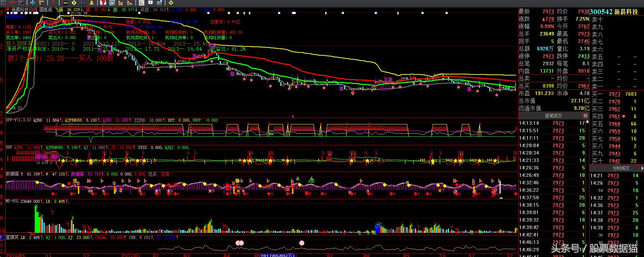Click the 买一 bid price 2973
Screen dimensions: 644x257
(x=614, y=94)
